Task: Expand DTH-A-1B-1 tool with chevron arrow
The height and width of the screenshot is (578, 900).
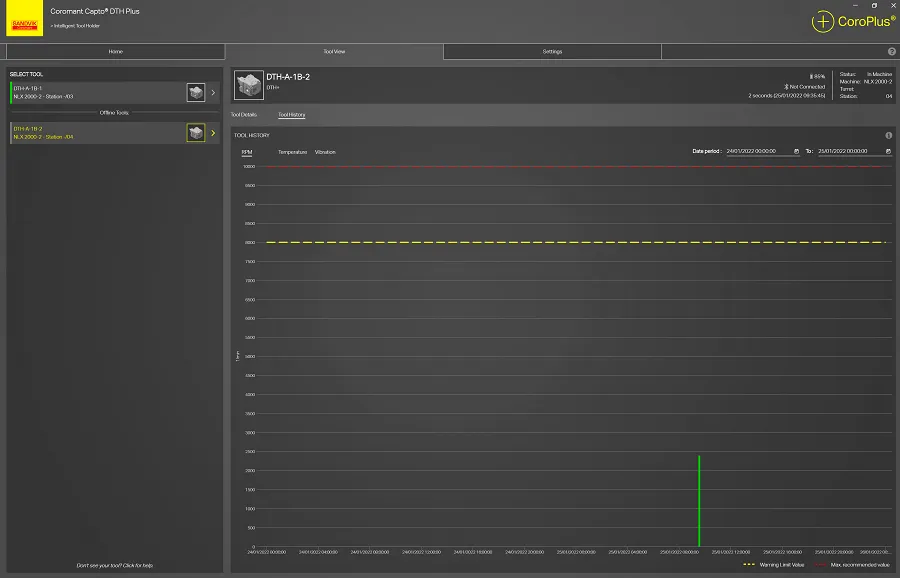Action: pos(213,93)
